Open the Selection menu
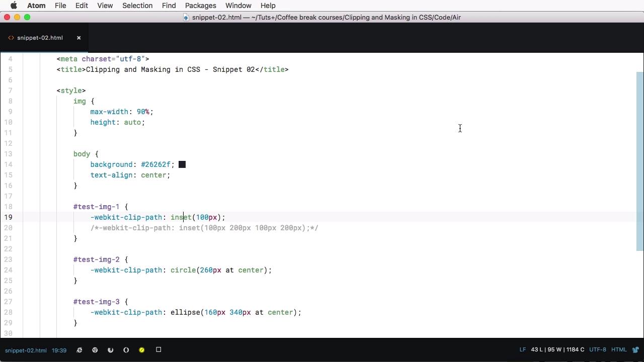644x362 pixels. [137, 6]
